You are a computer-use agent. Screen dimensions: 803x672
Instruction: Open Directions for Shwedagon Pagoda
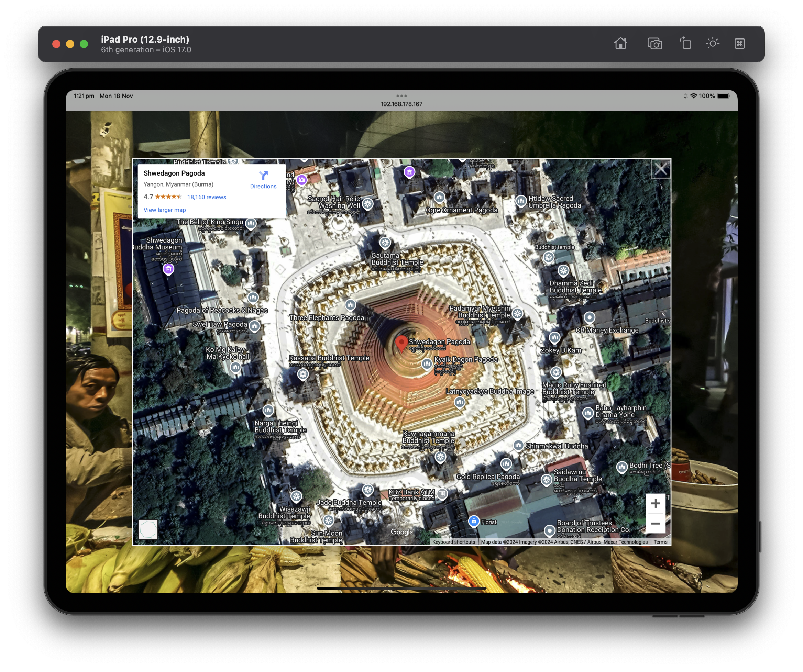263,180
